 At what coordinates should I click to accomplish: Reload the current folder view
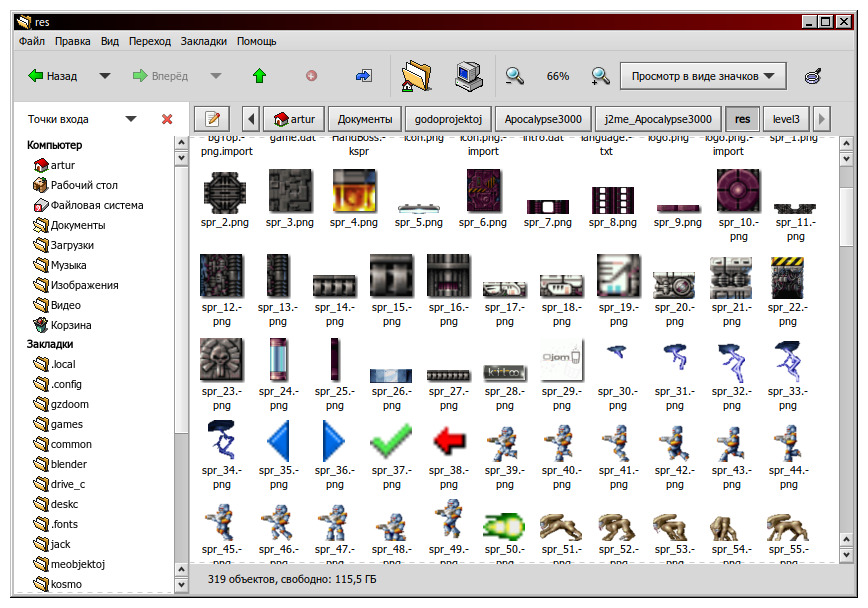(363, 76)
